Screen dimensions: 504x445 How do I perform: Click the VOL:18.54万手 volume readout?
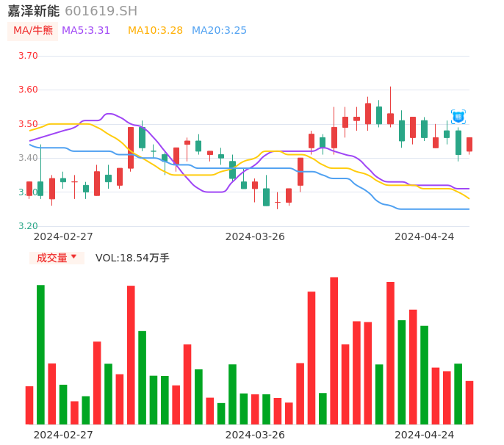tap(132, 258)
